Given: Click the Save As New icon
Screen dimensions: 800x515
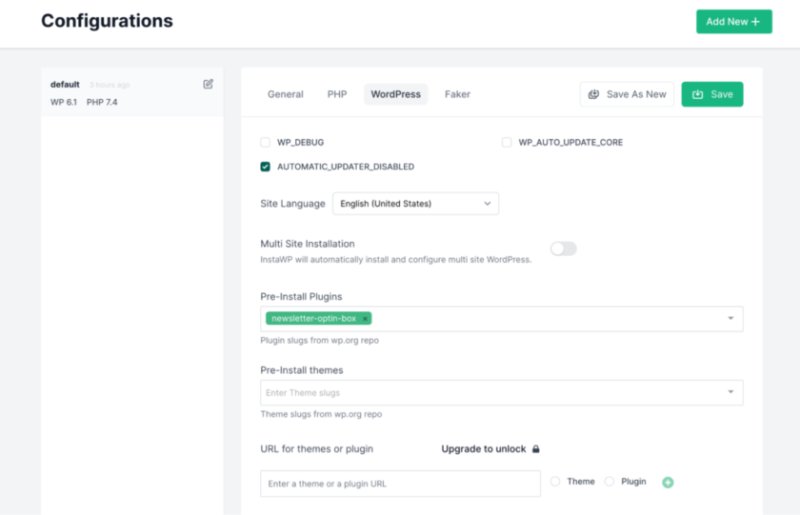Looking at the screenshot, I should point(593,94).
